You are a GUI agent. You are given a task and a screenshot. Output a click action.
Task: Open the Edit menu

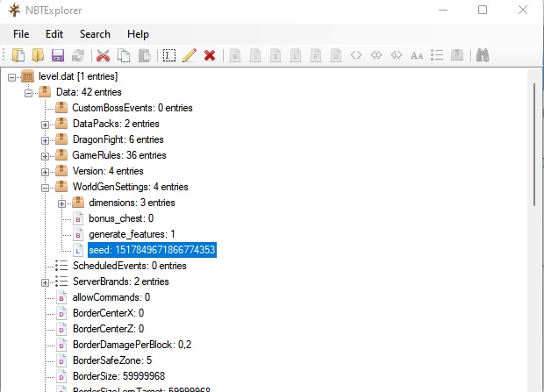(x=54, y=34)
